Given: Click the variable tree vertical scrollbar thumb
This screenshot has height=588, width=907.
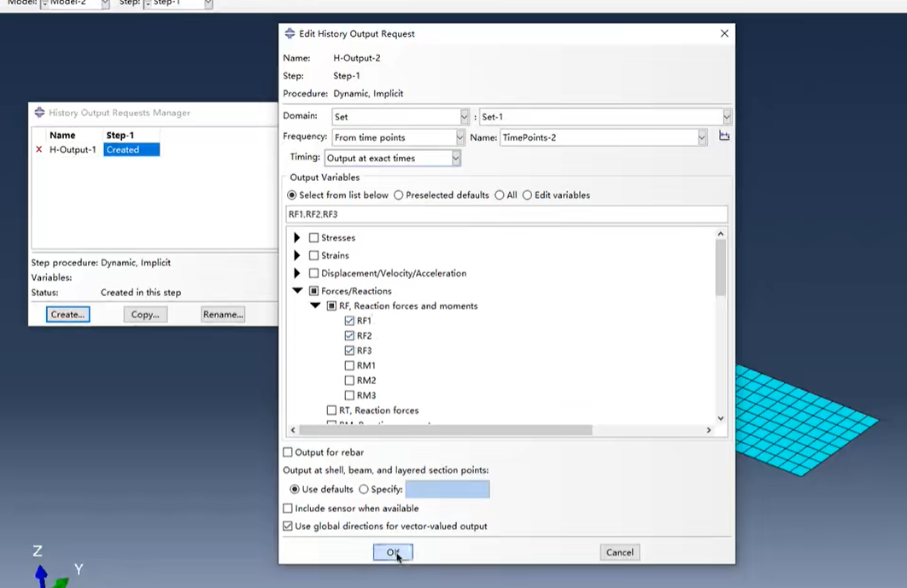Looking at the screenshot, I should [x=720, y=268].
